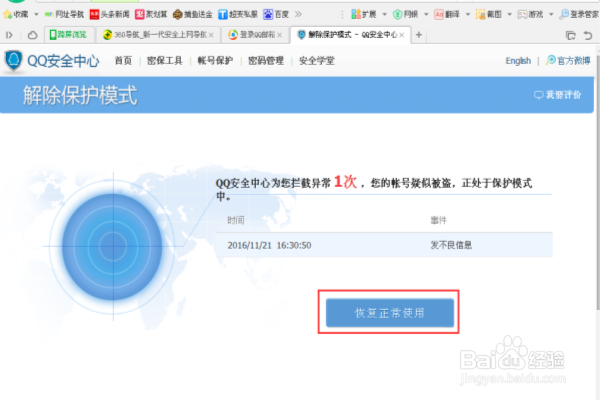Image resolution: width=600 pixels, height=400 pixels.
Task: Close the 登录QQ邮箱 tab
Action: (280, 35)
